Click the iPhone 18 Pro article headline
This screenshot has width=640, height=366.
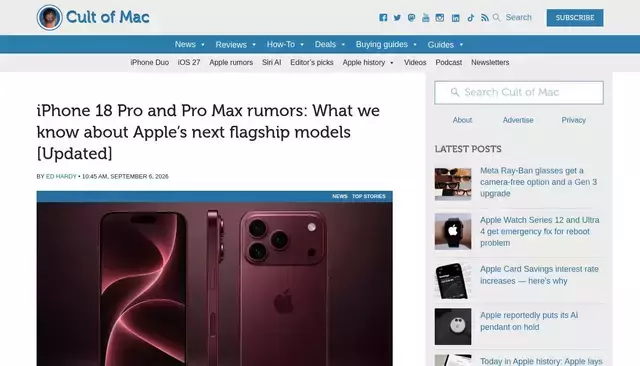(208, 132)
